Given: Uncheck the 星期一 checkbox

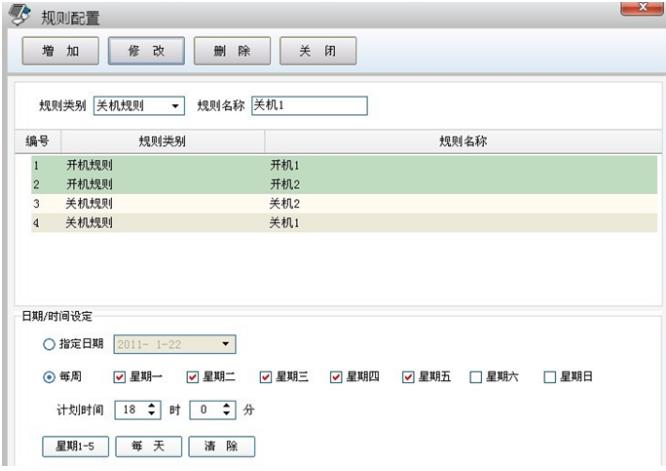Looking at the screenshot, I should click(120, 377).
